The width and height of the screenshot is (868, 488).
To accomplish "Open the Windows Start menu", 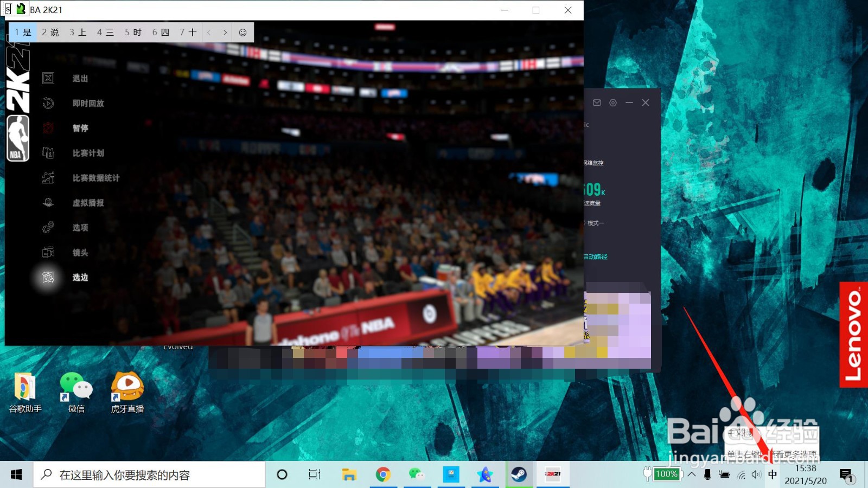I will tap(16, 475).
